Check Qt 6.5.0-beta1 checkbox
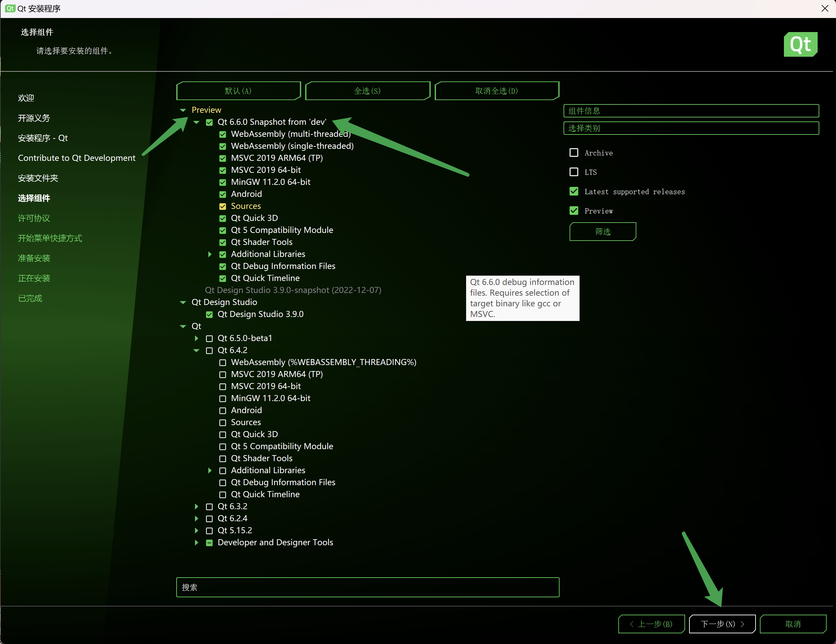Image resolution: width=836 pixels, height=644 pixels. 209,339
